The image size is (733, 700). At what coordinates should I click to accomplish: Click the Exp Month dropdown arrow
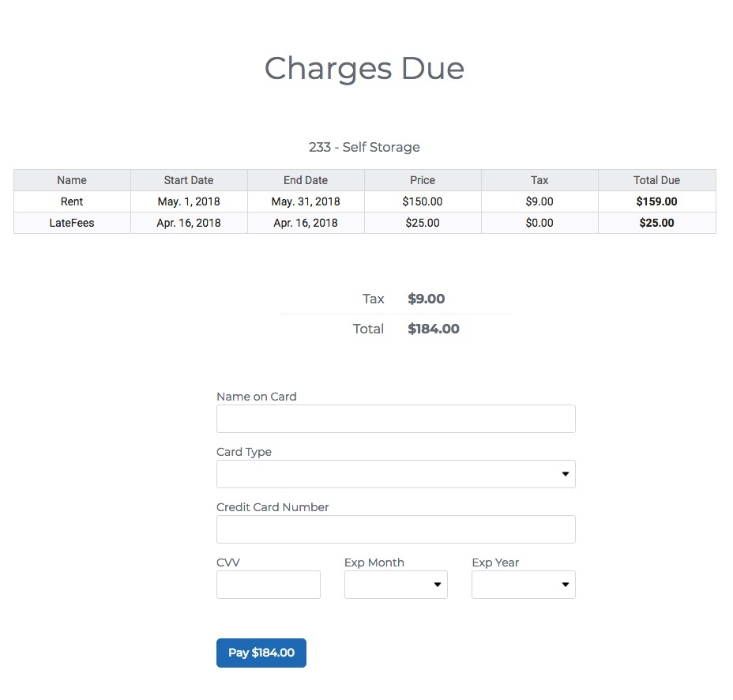click(x=436, y=585)
